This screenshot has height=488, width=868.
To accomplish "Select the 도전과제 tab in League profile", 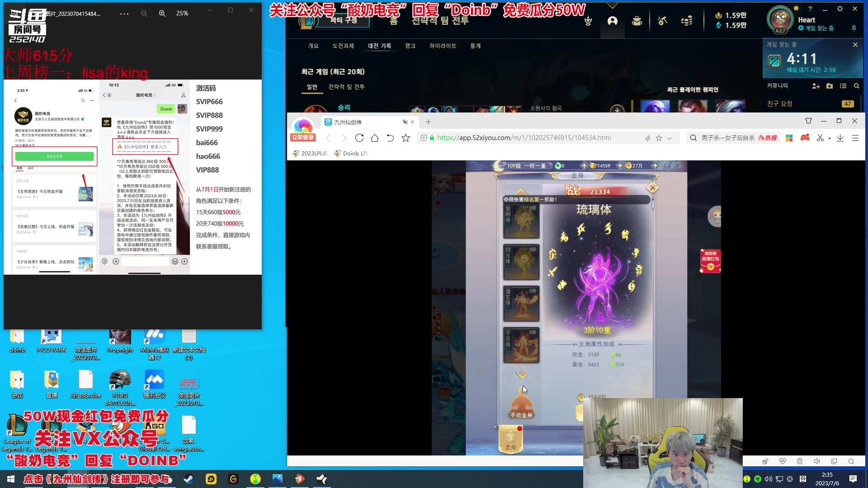I will [x=343, y=46].
